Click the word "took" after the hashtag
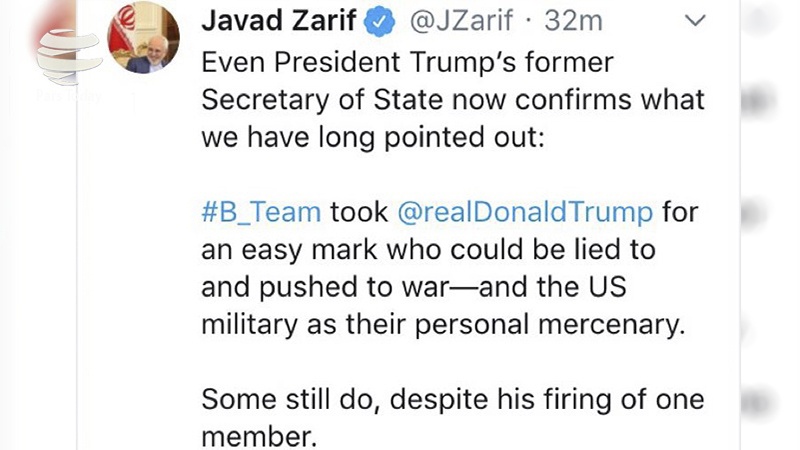Viewport: 800px width, 450px height. tap(359, 211)
